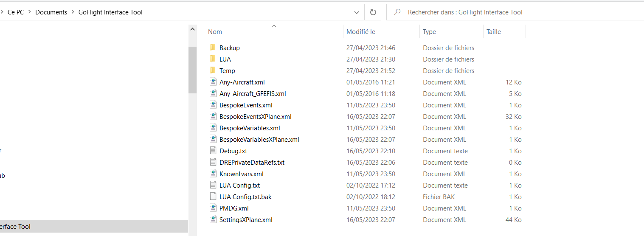Click the navigation pane scroll up arrow
The image size is (644, 236).
pos(192,30)
